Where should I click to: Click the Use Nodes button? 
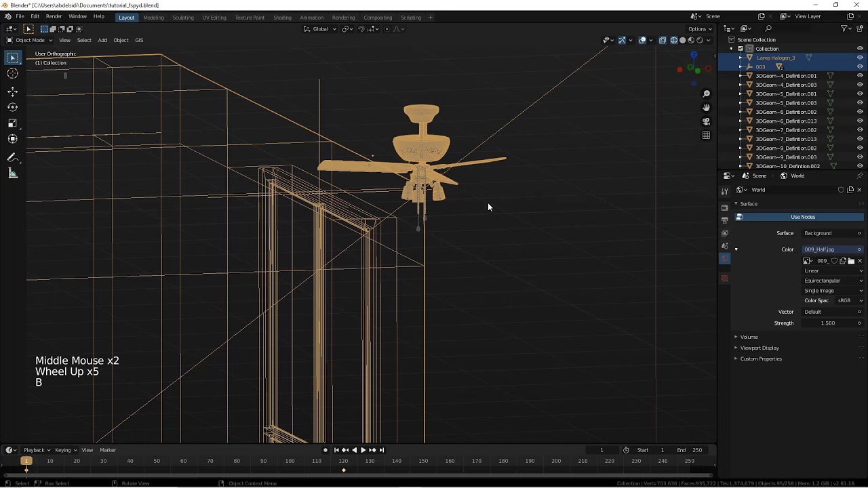[x=800, y=217]
